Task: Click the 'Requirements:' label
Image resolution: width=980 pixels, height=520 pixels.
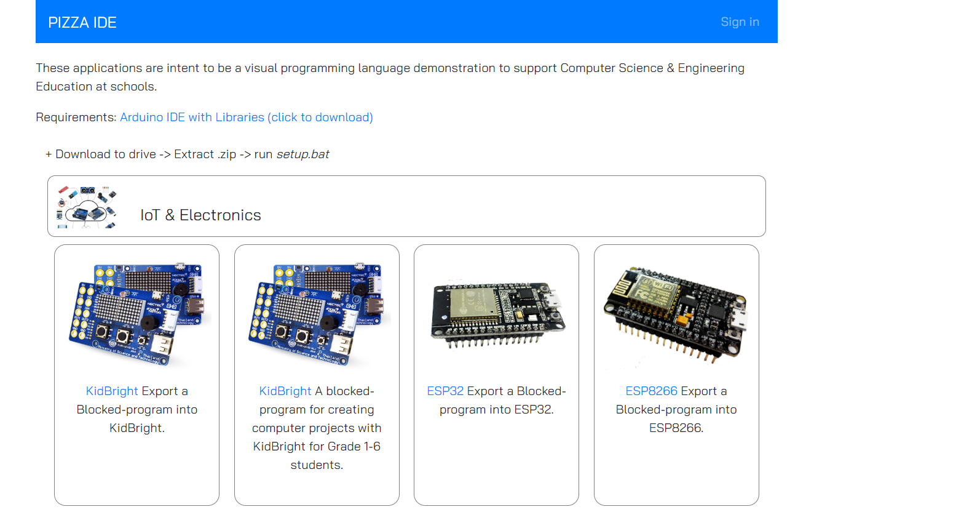Action: click(x=76, y=117)
